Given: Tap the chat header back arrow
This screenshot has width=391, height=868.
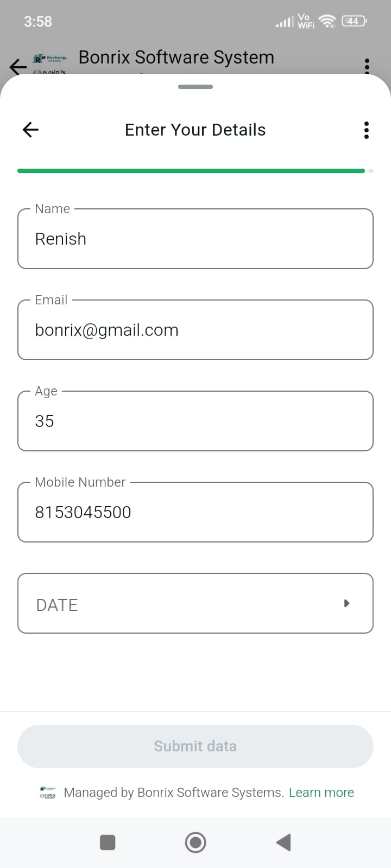Looking at the screenshot, I should pyautogui.click(x=17, y=67).
